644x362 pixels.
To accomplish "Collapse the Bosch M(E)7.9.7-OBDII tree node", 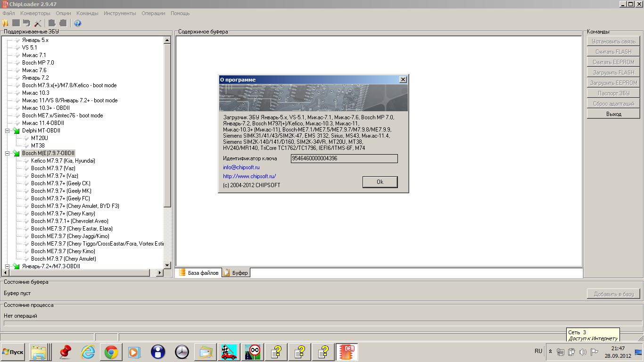I will coord(8,153).
